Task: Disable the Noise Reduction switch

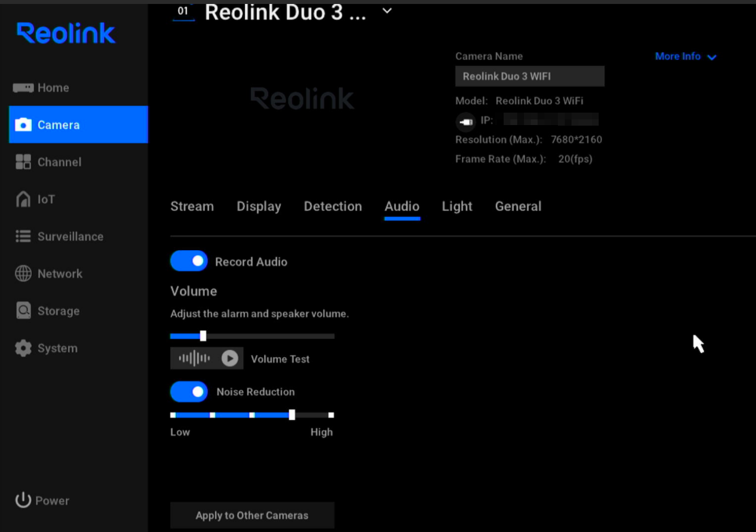Action: [189, 392]
